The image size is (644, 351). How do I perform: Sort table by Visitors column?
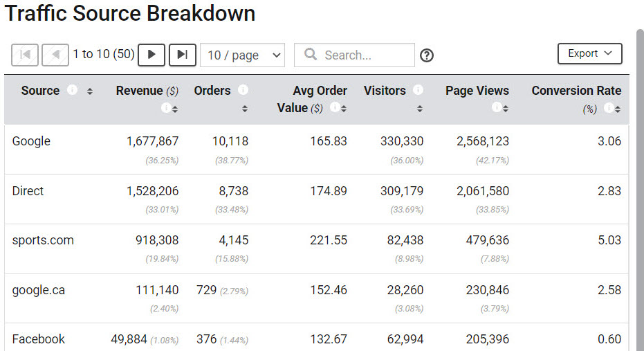coord(420,109)
